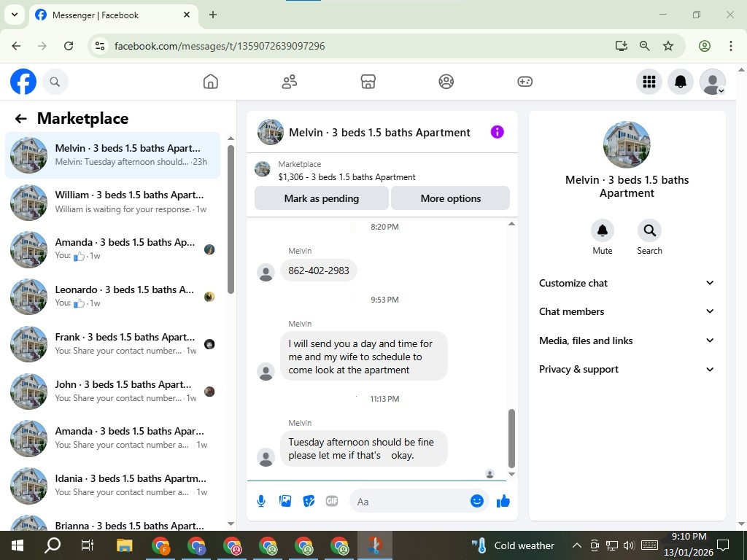Viewport: 747px width, 560px height.
Task: Open conversation information purple info icon
Action: 497,132
